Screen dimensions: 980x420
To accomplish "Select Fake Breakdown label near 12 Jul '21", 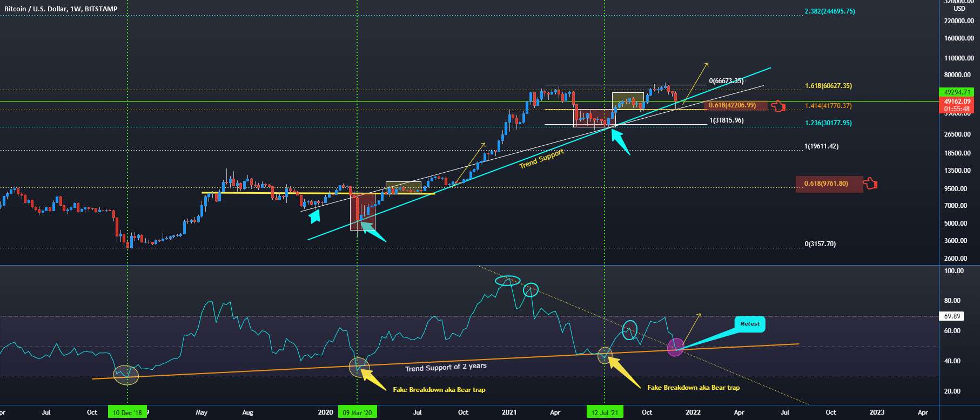I will (x=693, y=388).
